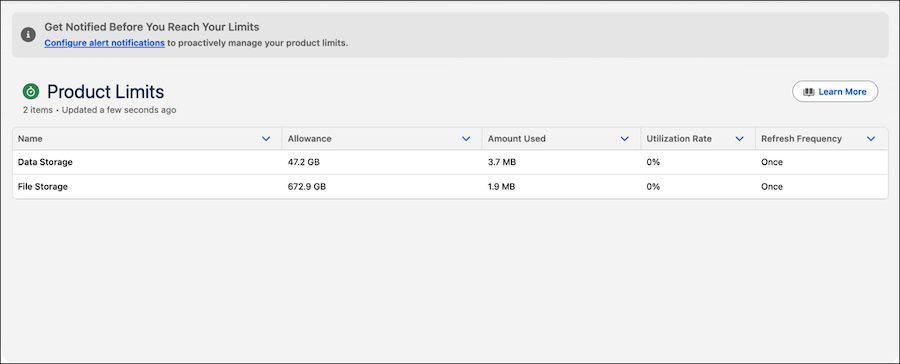This screenshot has width=900, height=364.
Task: Click the Learn More button
Action: [x=835, y=91]
